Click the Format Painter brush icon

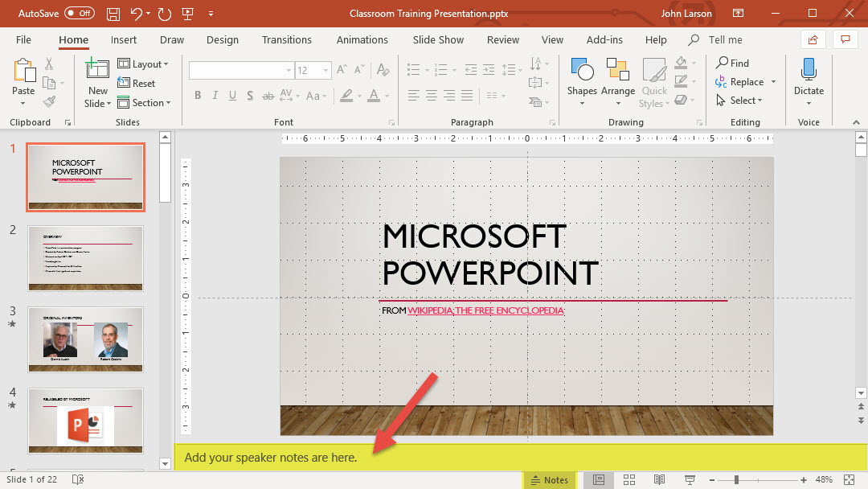pos(50,102)
